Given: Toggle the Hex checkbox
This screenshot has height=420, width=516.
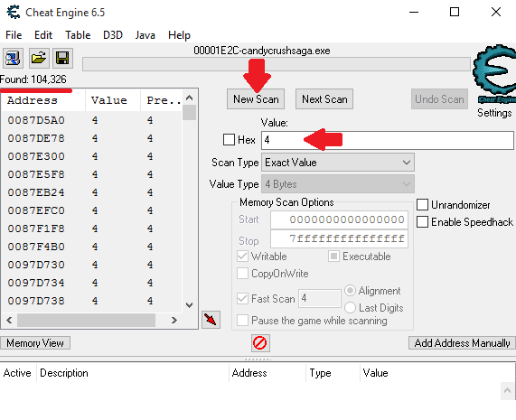Looking at the screenshot, I should [229, 139].
